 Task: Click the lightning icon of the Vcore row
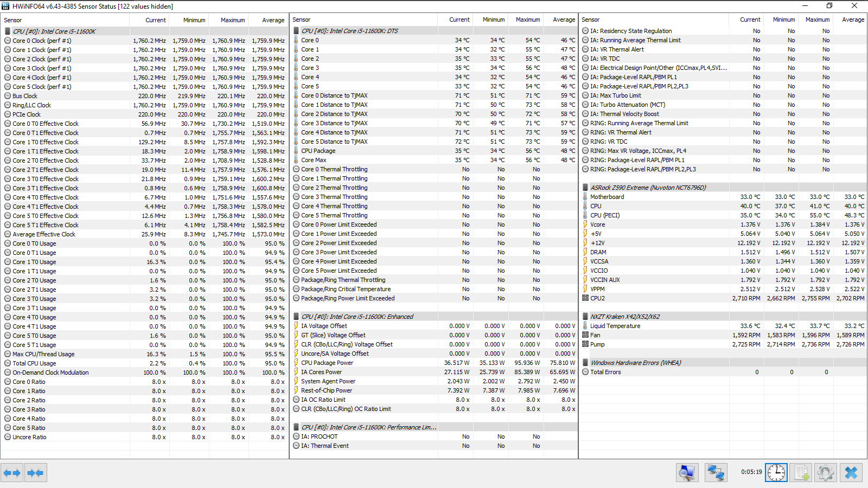[585, 224]
